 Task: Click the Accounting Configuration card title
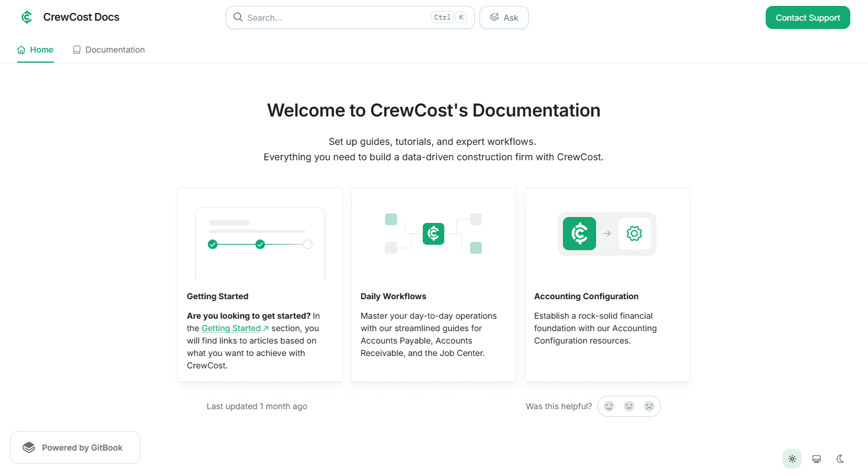[x=587, y=296]
